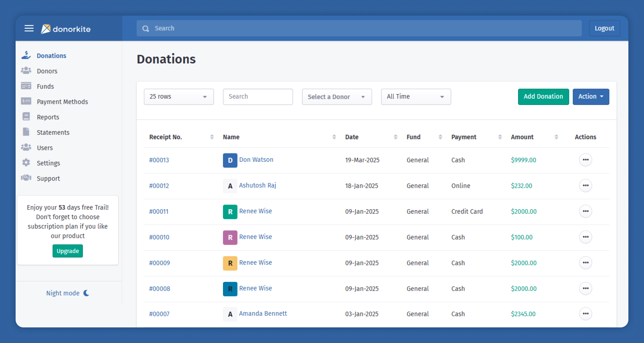Open the All Time date filter dropdown
This screenshot has height=343, width=644.
[416, 97]
